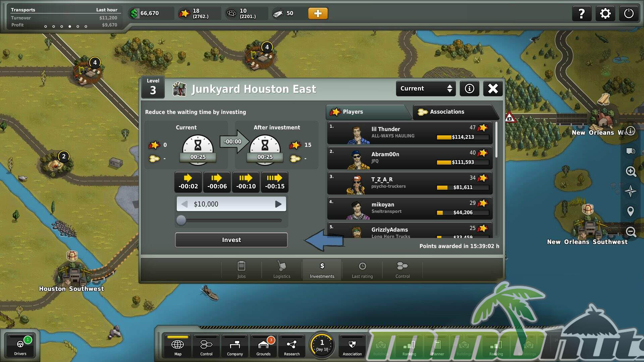Click the orange plus add-resources button
This screenshot has height=362, width=644.
coord(318,13)
